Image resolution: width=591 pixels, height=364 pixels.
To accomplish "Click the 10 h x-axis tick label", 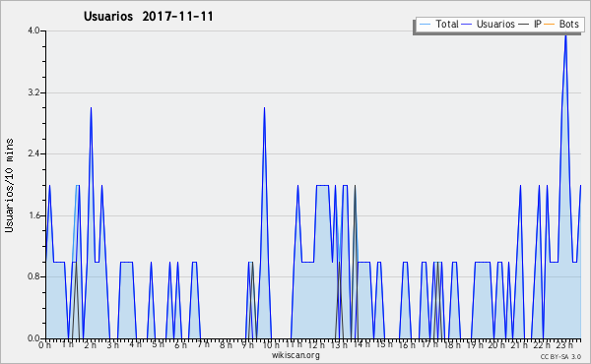I will 271,344.
